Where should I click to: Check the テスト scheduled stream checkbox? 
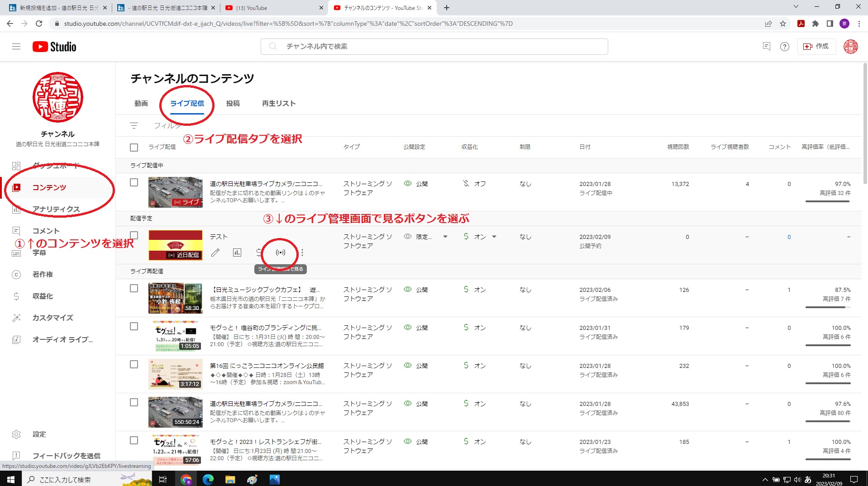(x=134, y=235)
